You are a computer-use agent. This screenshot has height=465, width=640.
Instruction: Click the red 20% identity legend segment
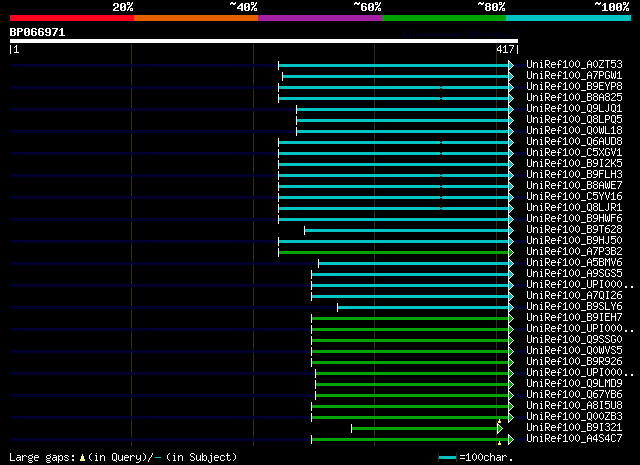click(72, 18)
